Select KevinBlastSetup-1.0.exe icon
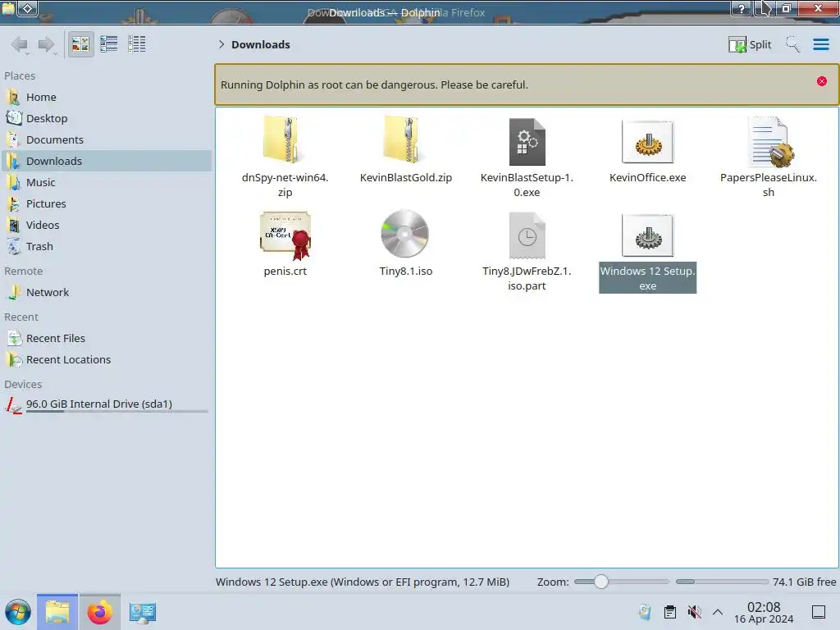 click(x=527, y=141)
